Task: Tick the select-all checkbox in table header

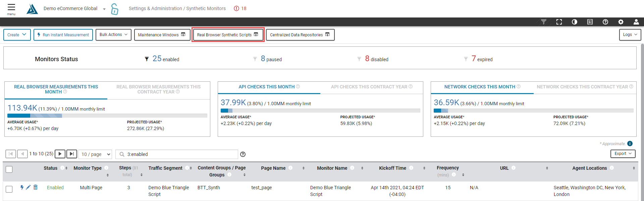Action: point(9,169)
